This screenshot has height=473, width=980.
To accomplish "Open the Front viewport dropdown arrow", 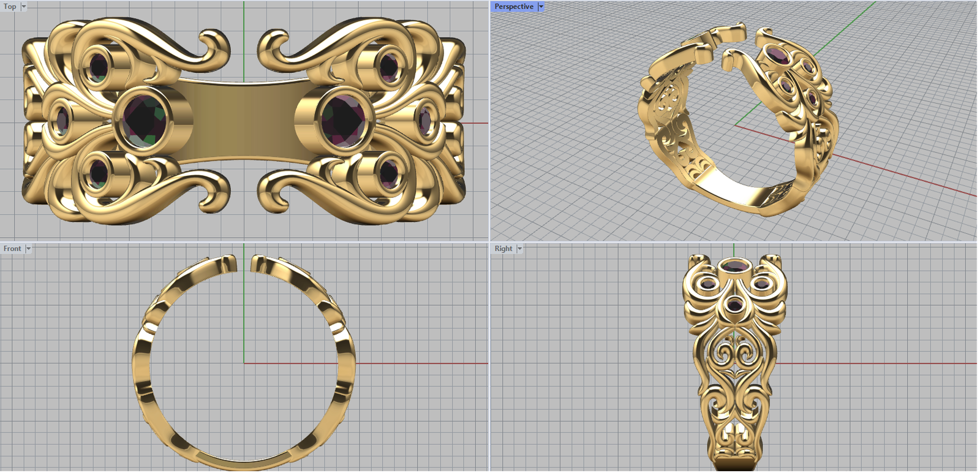I will click(x=28, y=249).
